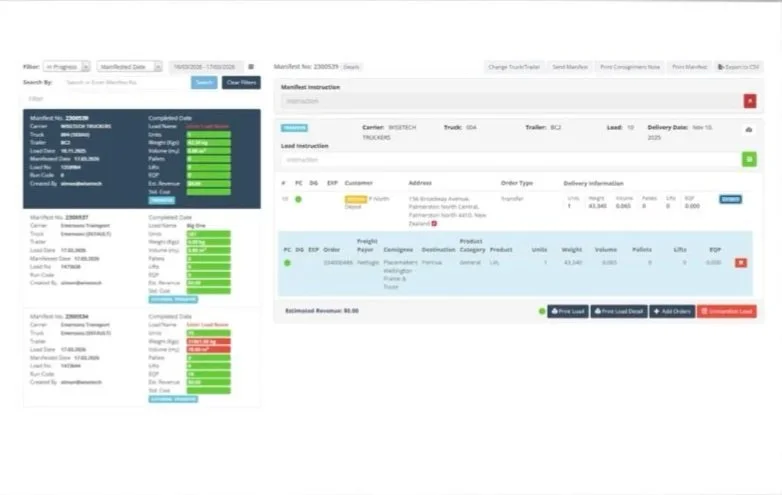This screenshot has height=495, width=782.
Task: Click the Destination column header
Action: (x=438, y=249)
